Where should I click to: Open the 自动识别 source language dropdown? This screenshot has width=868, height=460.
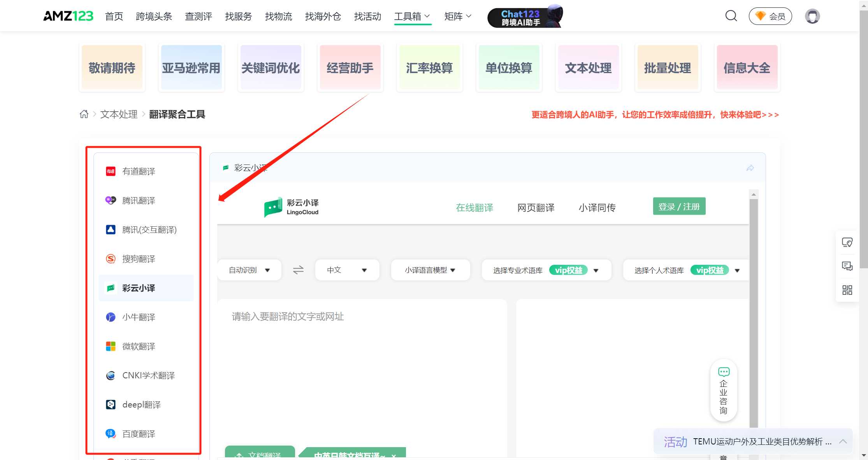(x=249, y=270)
